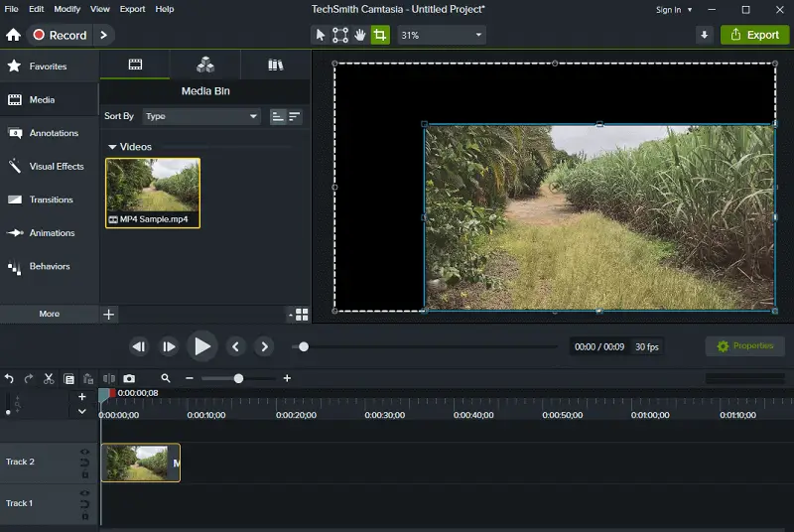Image resolution: width=794 pixels, height=532 pixels.
Task: Open the Properties panel
Action: click(x=745, y=345)
